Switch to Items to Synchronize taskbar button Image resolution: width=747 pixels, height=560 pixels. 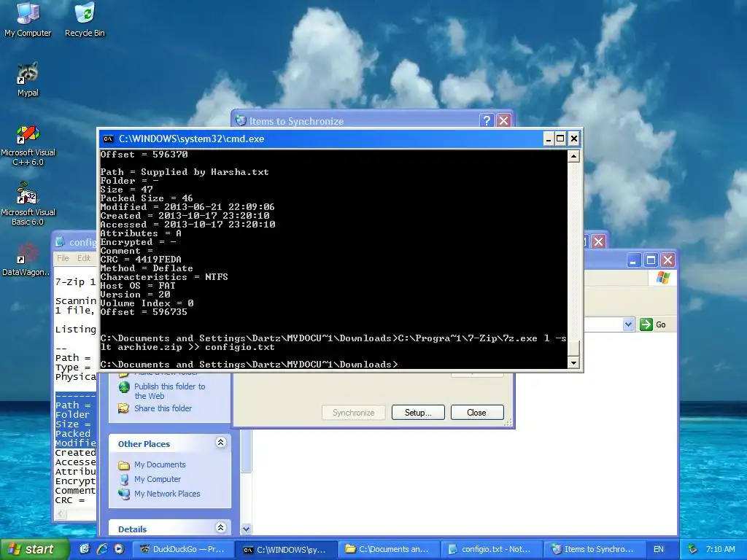pos(594,549)
